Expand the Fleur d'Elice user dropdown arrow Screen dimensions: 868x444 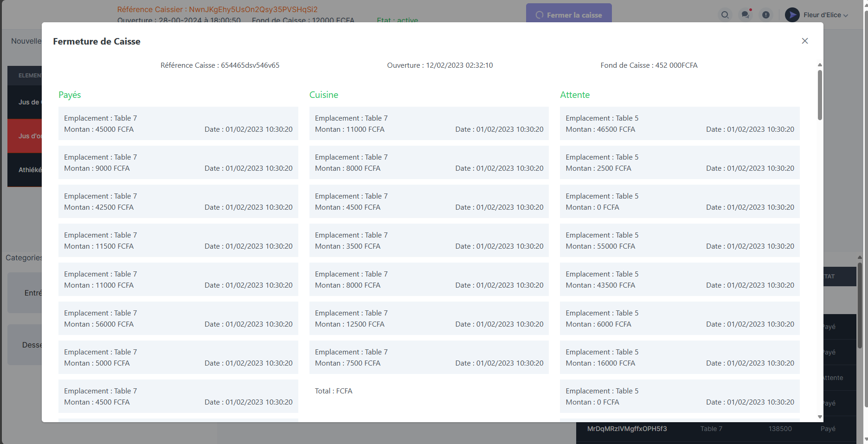[846, 15]
